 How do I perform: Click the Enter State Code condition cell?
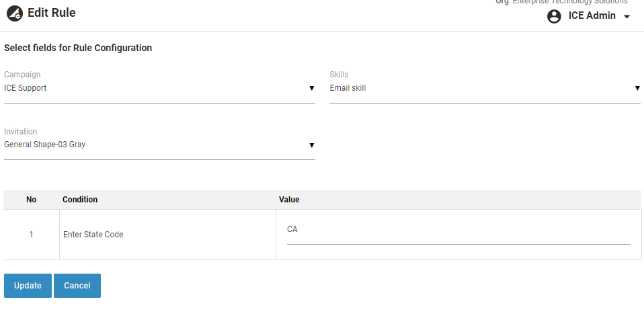tap(93, 235)
